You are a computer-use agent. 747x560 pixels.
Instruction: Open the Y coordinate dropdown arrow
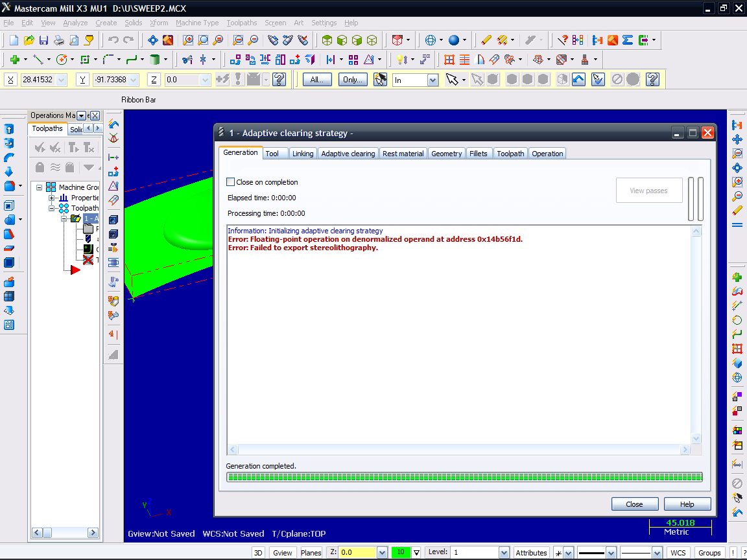[134, 80]
